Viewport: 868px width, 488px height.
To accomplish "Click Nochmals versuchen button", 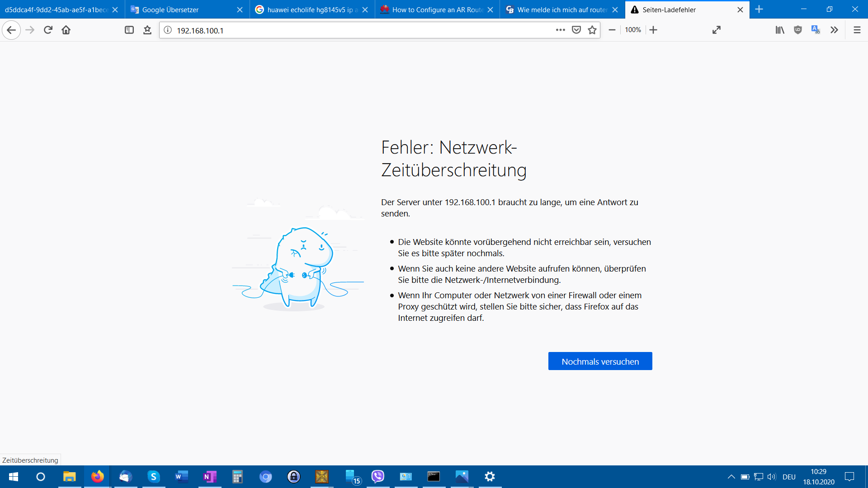I will (x=600, y=361).
